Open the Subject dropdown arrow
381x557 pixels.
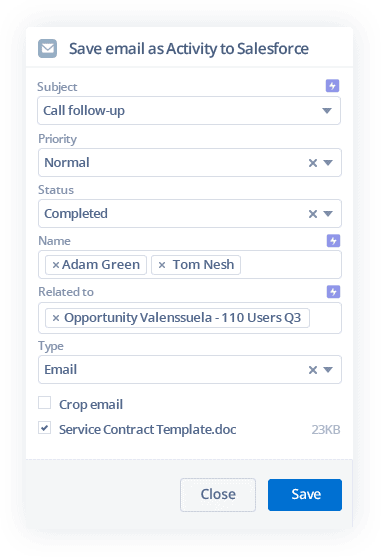[x=327, y=111]
